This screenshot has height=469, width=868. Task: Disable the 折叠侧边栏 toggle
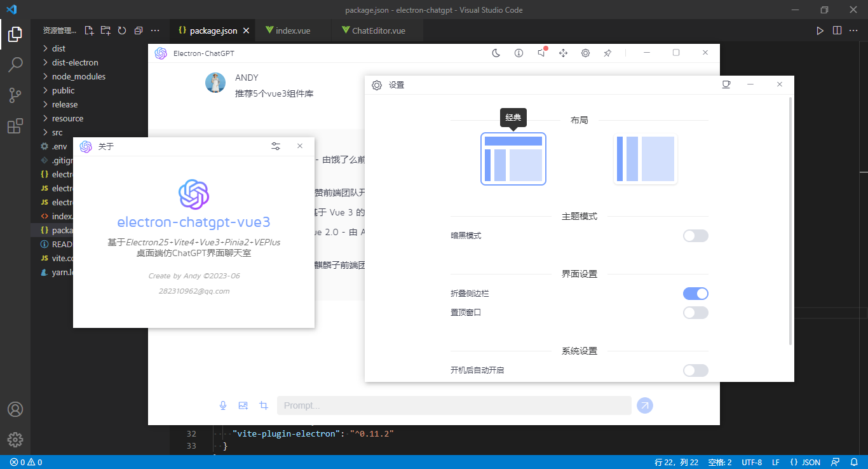pyautogui.click(x=695, y=293)
